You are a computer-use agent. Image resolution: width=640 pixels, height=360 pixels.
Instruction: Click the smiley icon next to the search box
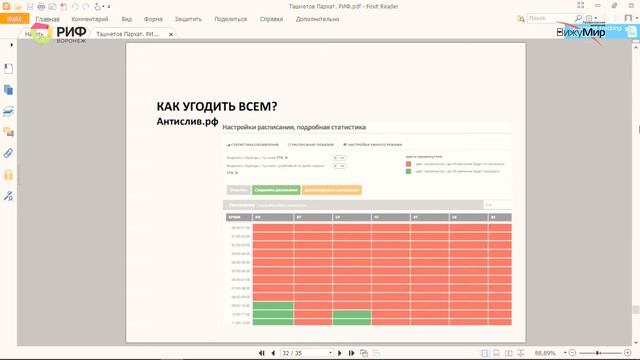pyautogui.click(x=589, y=18)
